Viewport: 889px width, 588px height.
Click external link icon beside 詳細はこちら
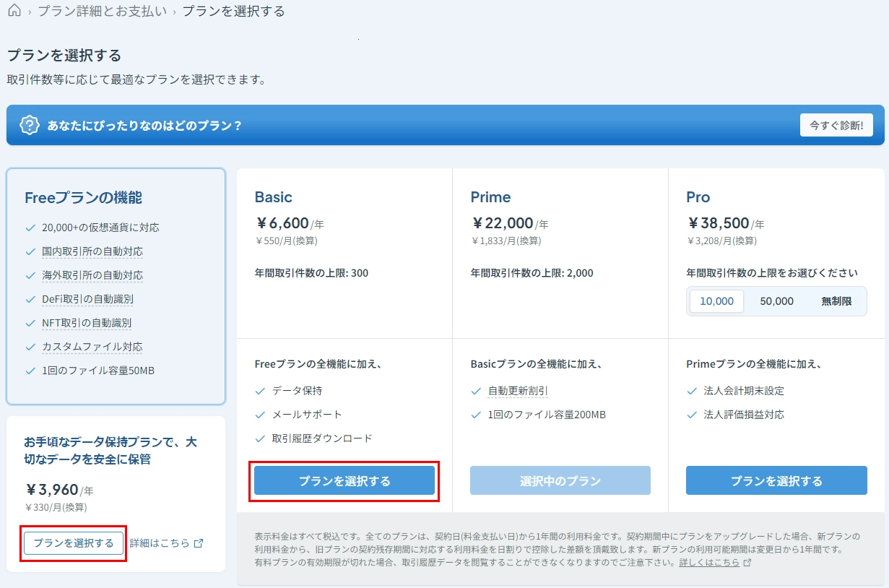(199, 543)
